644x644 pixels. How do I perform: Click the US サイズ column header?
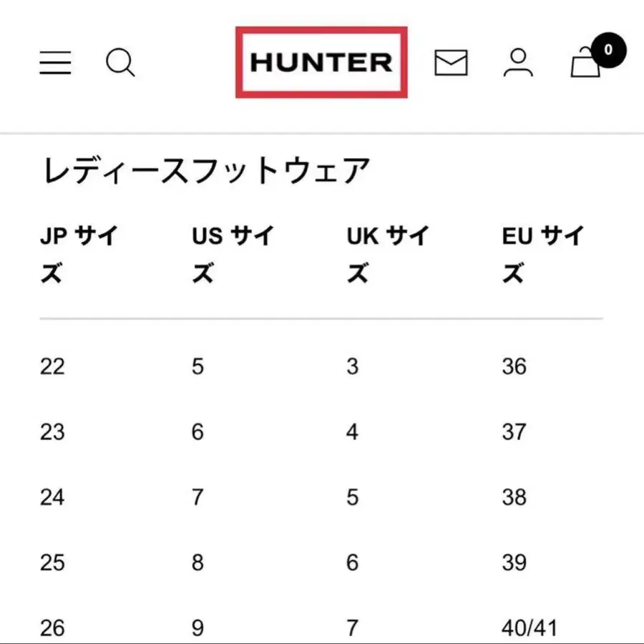233,254
